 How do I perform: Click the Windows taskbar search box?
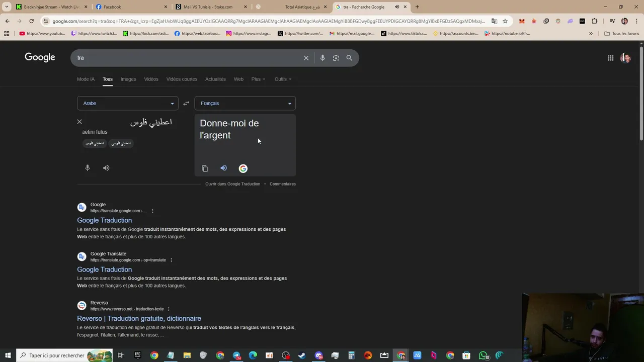click(64, 355)
